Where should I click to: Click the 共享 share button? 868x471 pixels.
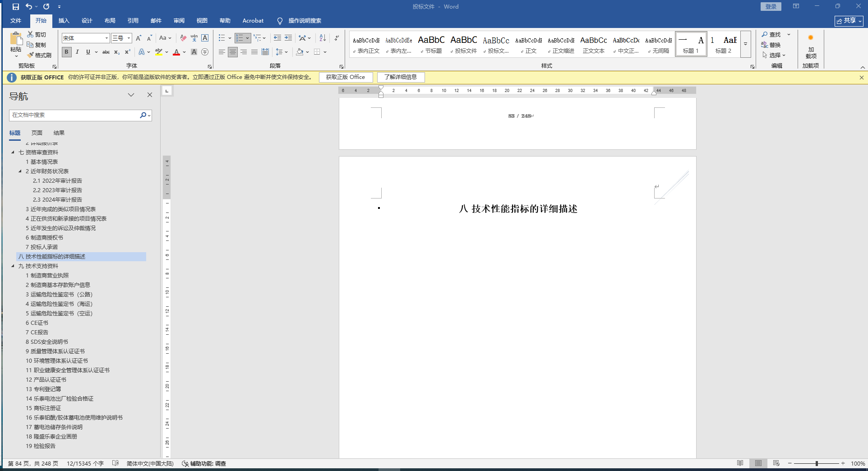(849, 21)
